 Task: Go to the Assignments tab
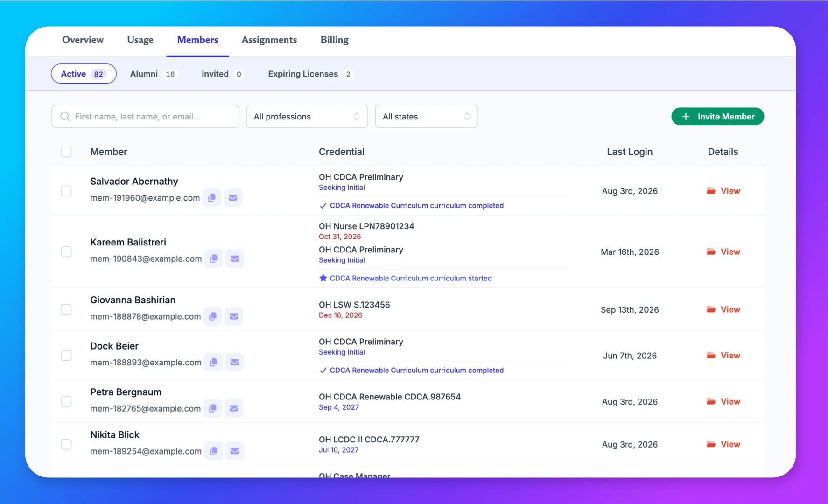click(x=269, y=40)
